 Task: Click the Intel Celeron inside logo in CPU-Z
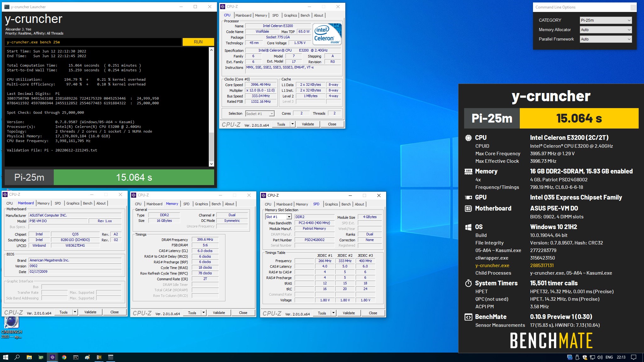click(x=327, y=34)
